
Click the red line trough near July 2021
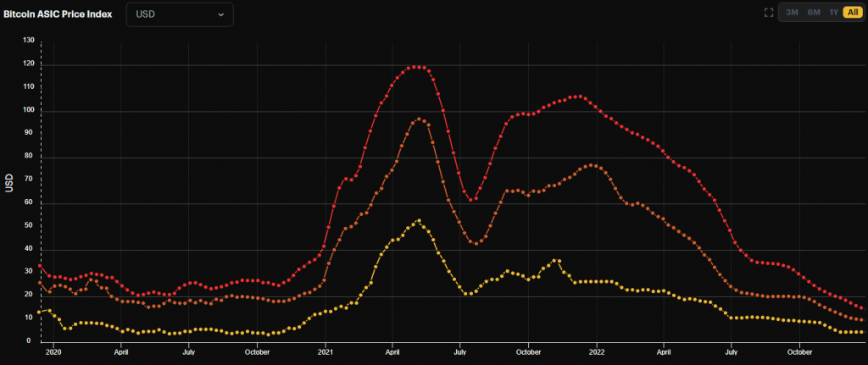click(x=470, y=199)
